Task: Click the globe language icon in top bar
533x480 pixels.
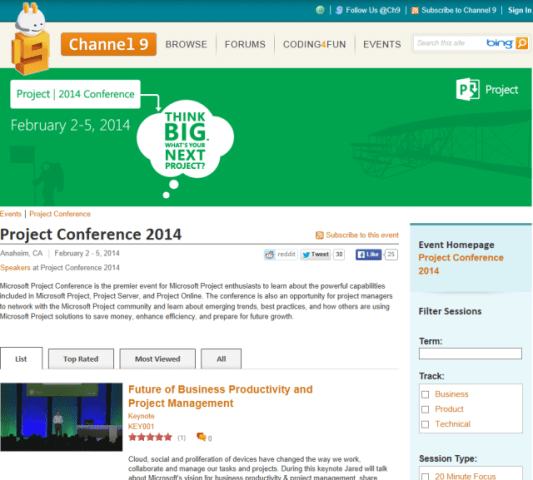Action: 320,10
